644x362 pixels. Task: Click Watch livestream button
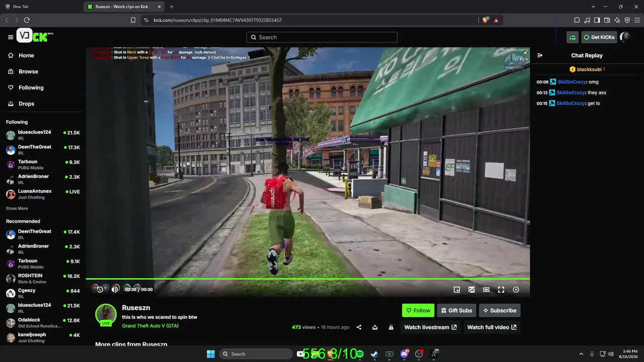431,327
